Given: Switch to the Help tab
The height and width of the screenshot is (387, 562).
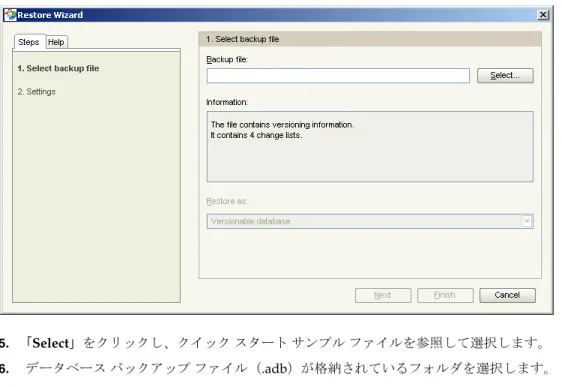Looking at the screenshot, I should tap(56, 42).
